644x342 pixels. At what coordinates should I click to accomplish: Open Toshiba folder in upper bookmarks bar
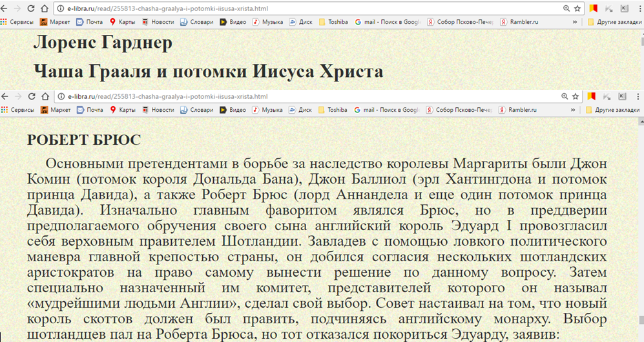(x=333, y=22)
